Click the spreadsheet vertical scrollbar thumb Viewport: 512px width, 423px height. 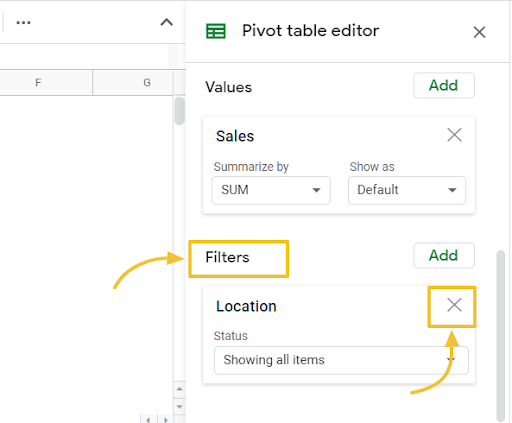click(180, 111)
